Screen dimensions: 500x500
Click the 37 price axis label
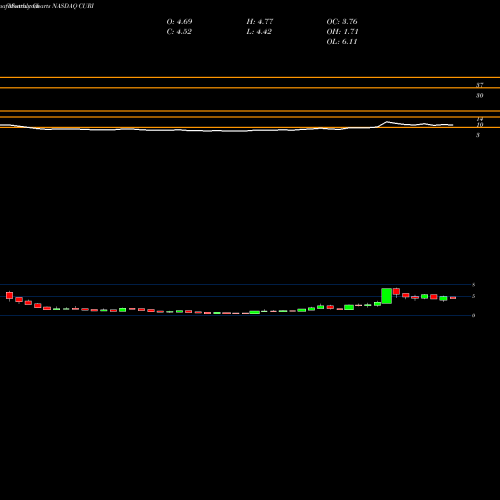479,85
